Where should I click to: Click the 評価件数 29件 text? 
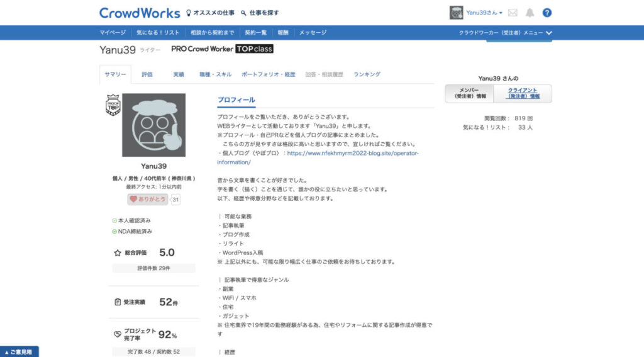click(153, 268)
